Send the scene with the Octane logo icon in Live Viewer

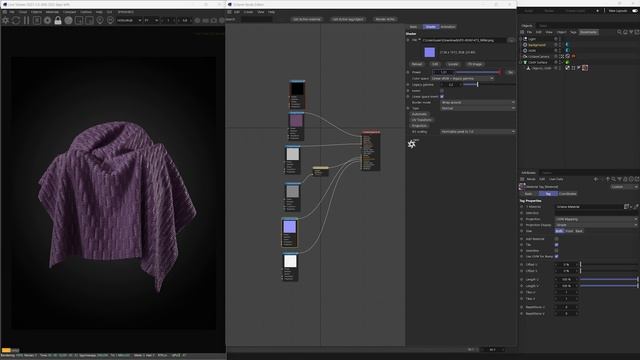click(6, 20)
